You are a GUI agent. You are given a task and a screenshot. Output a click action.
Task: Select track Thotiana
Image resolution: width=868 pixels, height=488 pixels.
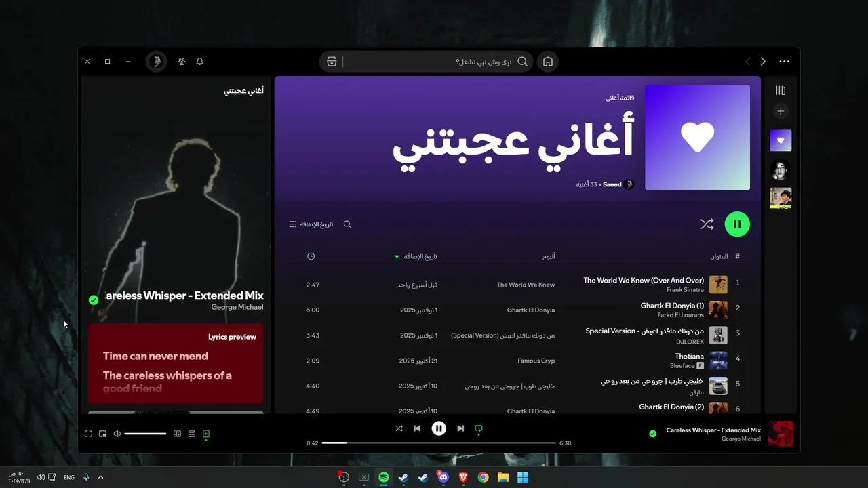pos(690,357)
